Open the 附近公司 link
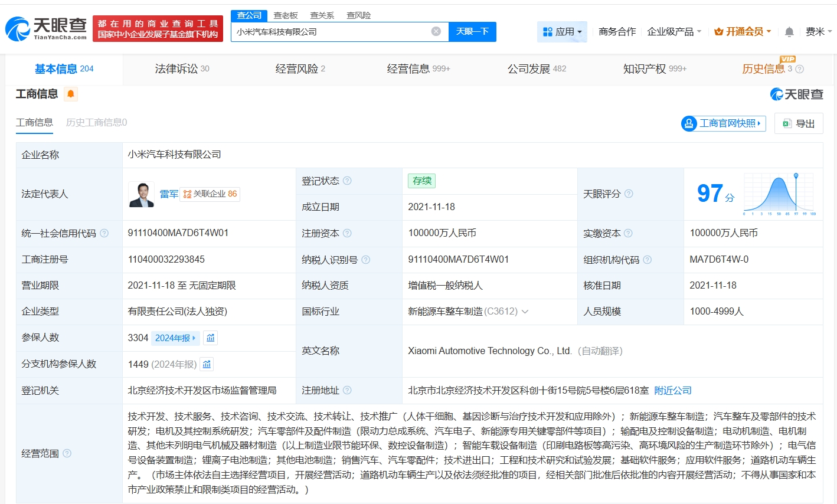The image size is (837, 504). (x=673, y=391)
